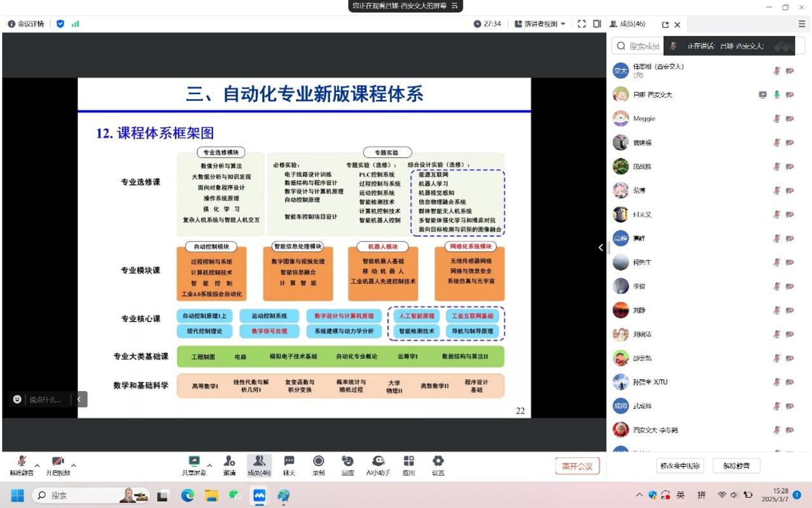This screenshot has width=812, height=508.
Task: Click the 邀请 invite icon
Action: (x=229, y=464)
